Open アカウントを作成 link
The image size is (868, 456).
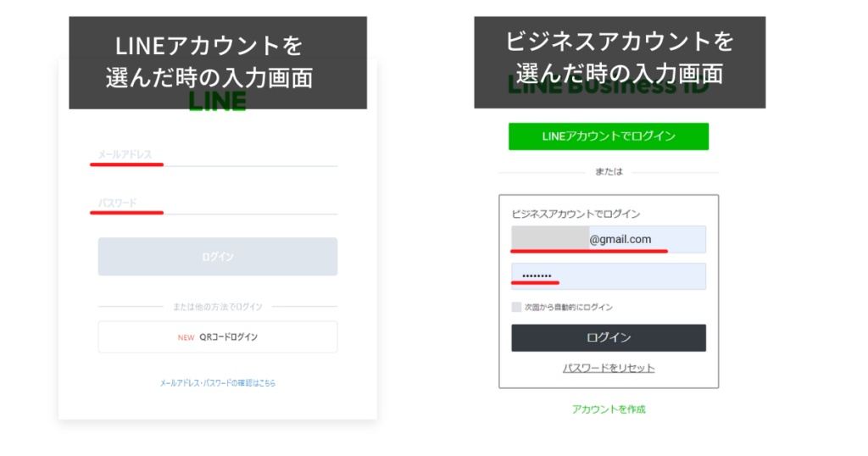click(x=609, y=409)
